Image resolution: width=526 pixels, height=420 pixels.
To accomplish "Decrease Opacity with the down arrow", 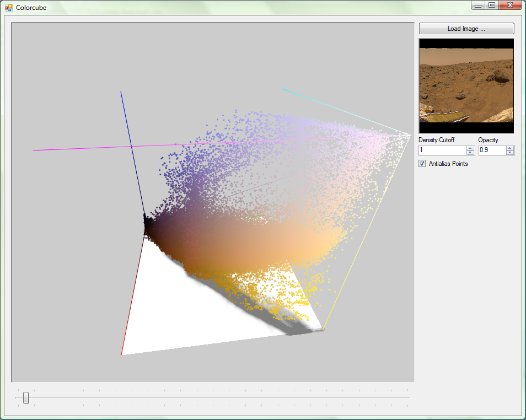I will 510,153.
